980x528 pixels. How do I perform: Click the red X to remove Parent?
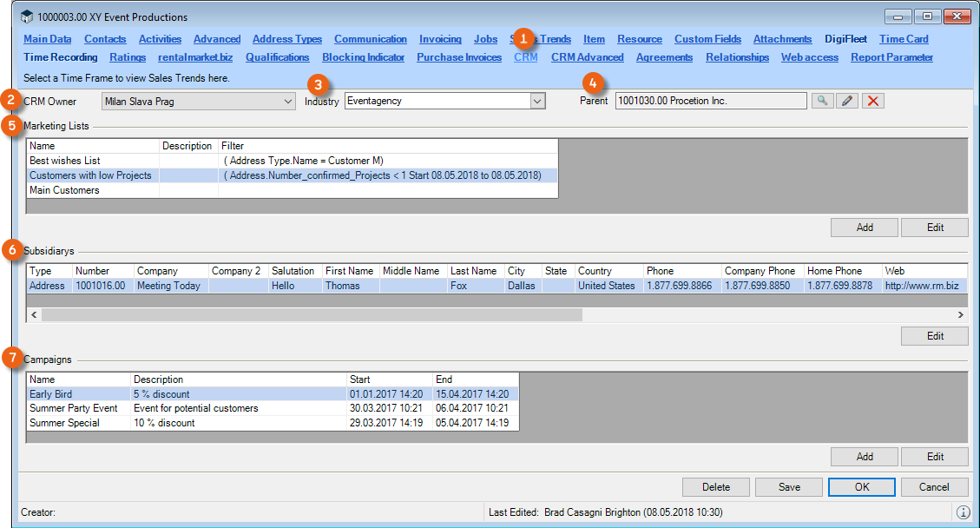tap(873, 102)
